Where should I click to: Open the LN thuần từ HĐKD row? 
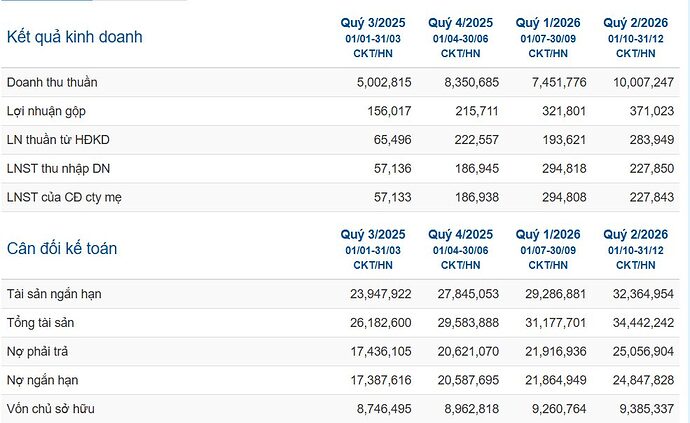pyautogui.click(x=55, y=140)
